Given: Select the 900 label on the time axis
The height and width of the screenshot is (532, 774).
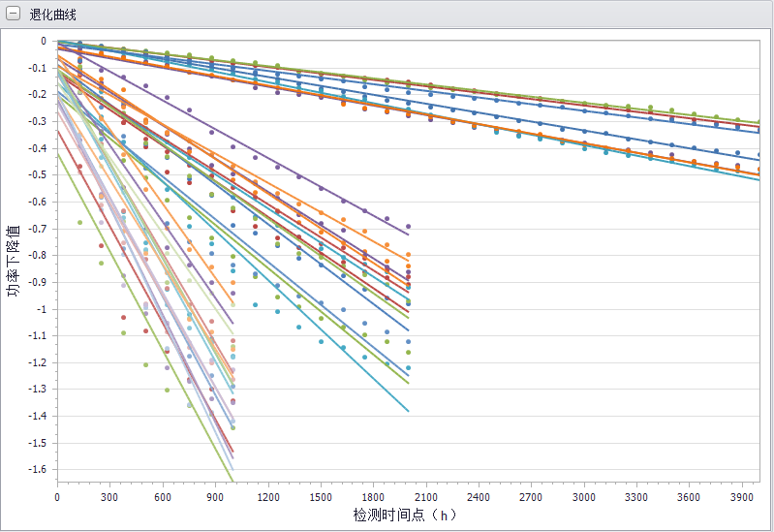Looking at the screenshot, I should (x=215, y=496).
